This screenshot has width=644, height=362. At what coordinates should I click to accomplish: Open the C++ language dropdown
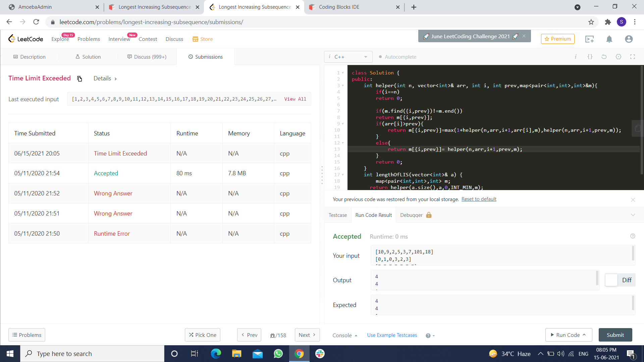[x=348, y=57]
